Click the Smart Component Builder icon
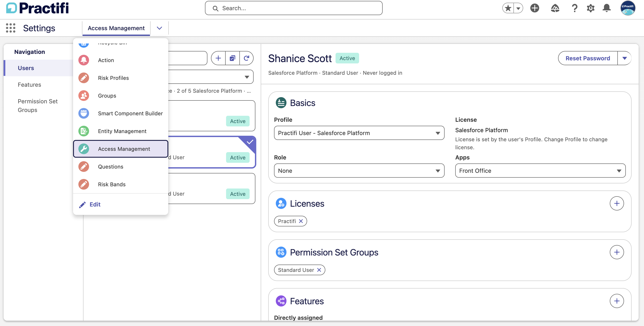 84,113
